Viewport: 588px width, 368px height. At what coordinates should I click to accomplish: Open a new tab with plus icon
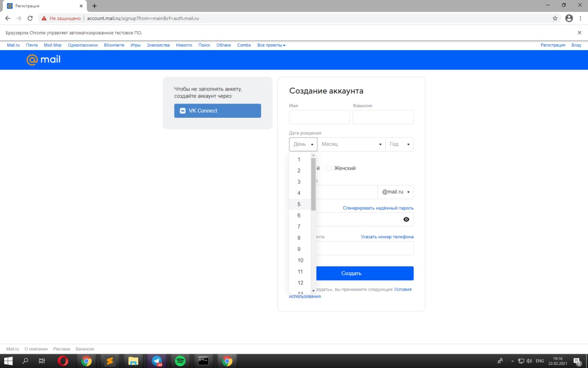pos(95,6)
